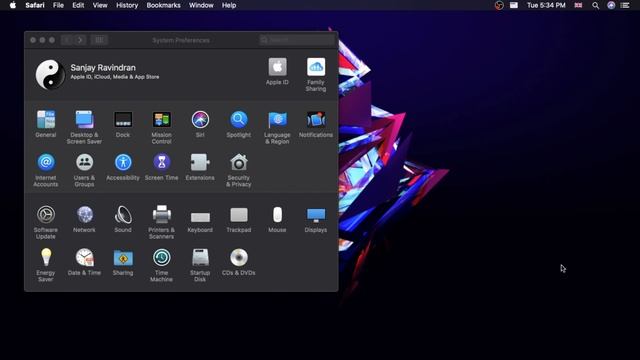Click the input source flag icon
640x360 pixels.
tap(578, 5)
